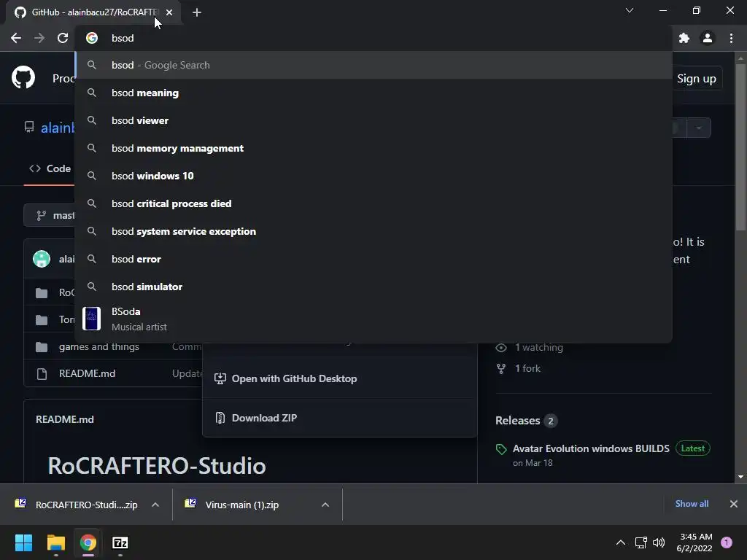Screen dimensions: 747x560
Task: Click the volume speaker tray icon
Action: tap(659, 542)
